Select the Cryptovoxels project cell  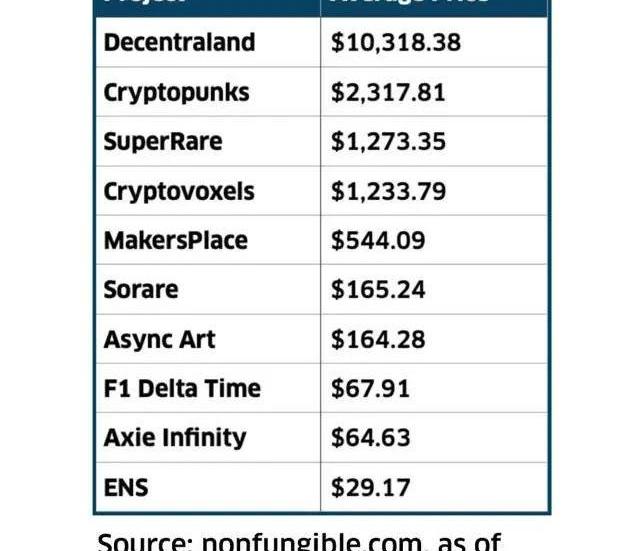pos(208,191)
